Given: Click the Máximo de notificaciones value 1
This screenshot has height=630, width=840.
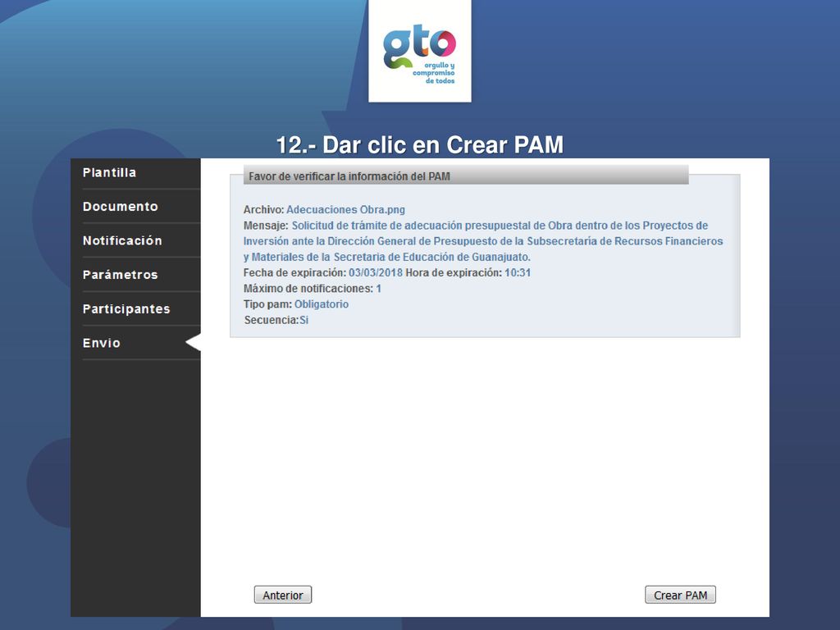Looking at the screenshot, I should click(x=379, y=289).
